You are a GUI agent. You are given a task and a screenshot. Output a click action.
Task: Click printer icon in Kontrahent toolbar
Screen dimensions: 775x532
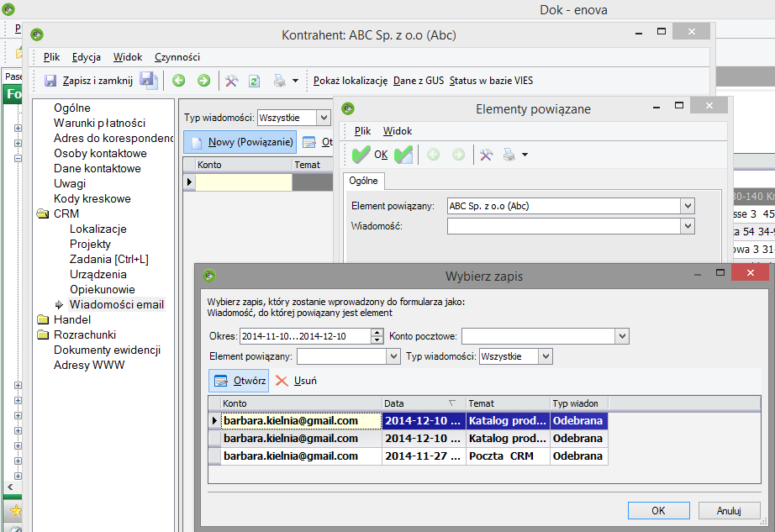[279, 81]
